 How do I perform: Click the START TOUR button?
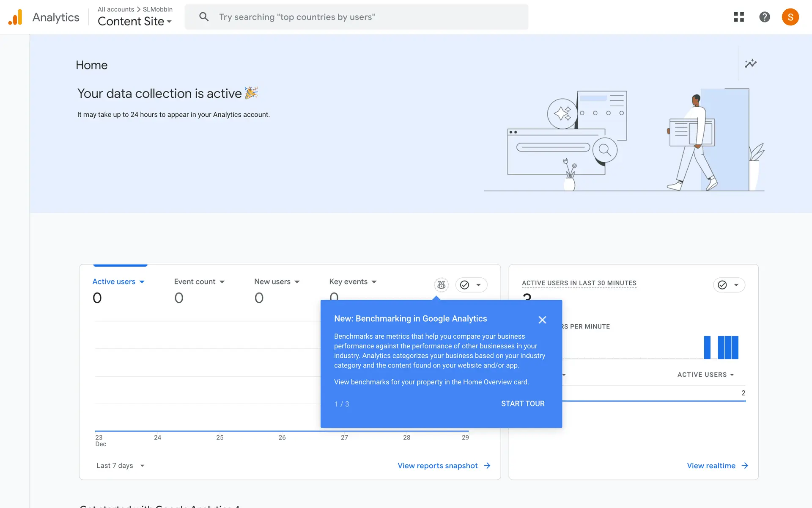coord(523,404)
